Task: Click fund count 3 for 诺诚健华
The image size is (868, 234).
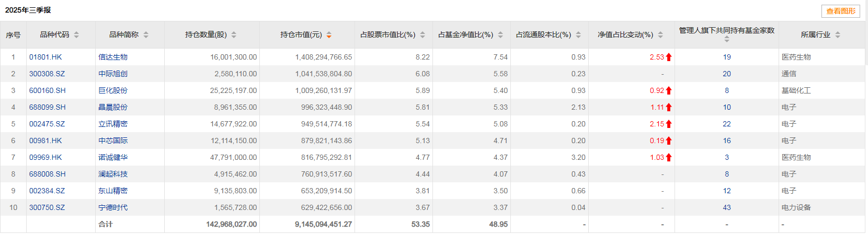Action: (727, 157)
